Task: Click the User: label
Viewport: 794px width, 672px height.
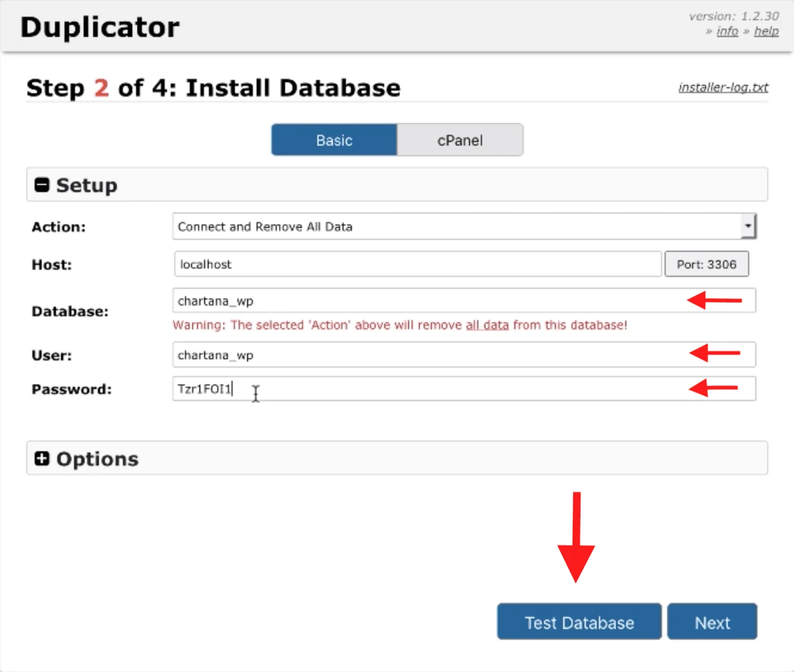Action: point(51,356)
